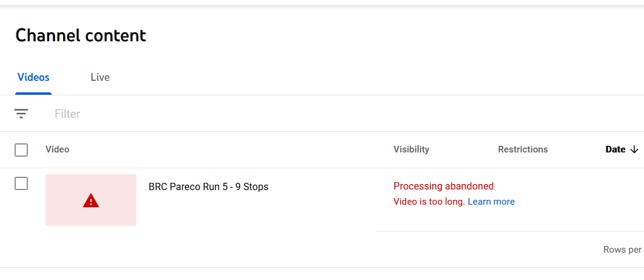Click the Processing abandoned status text
This screenshot has width=644, height=280.
point(443,186)
